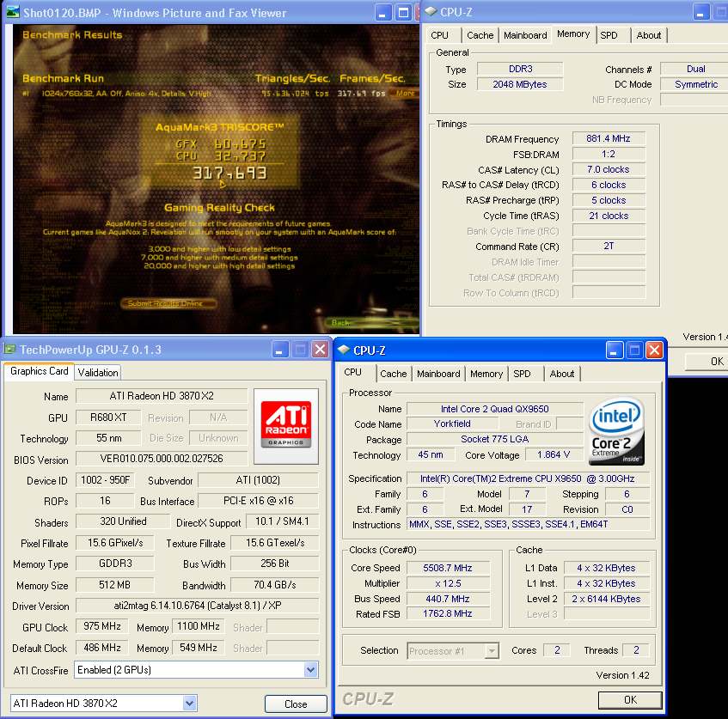Viewport: 728px width, 719px height.
Task: Click the Rated FSB value 1762.8 MHz
Action: (x=448, y=613)
